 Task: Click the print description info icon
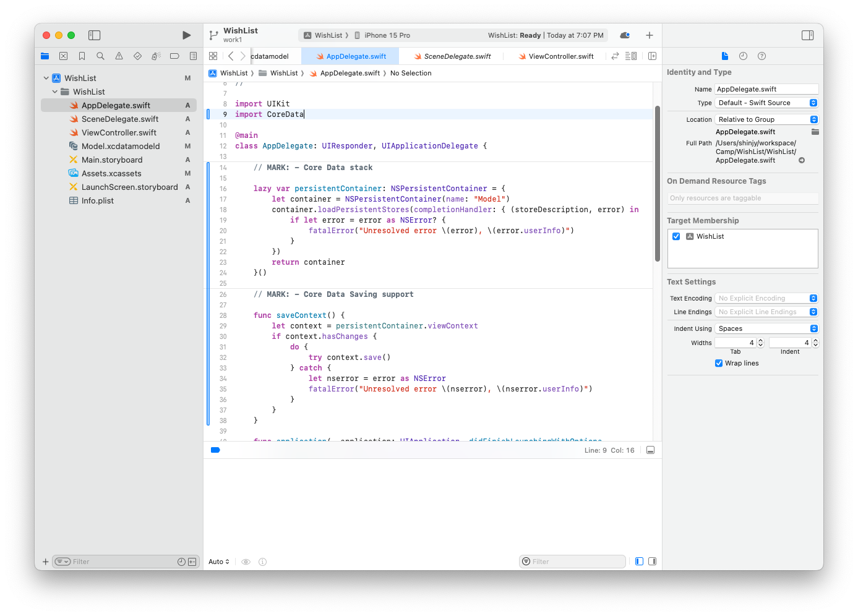click(262, 562)
